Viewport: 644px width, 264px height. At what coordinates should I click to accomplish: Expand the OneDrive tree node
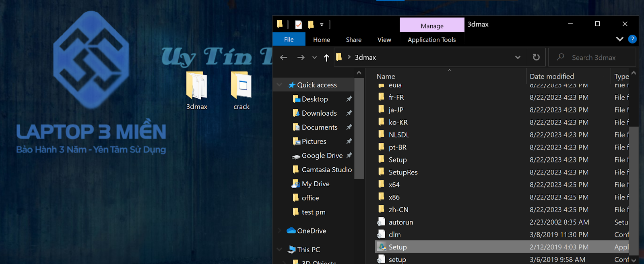pyautogui.click(x=279, y=231)
